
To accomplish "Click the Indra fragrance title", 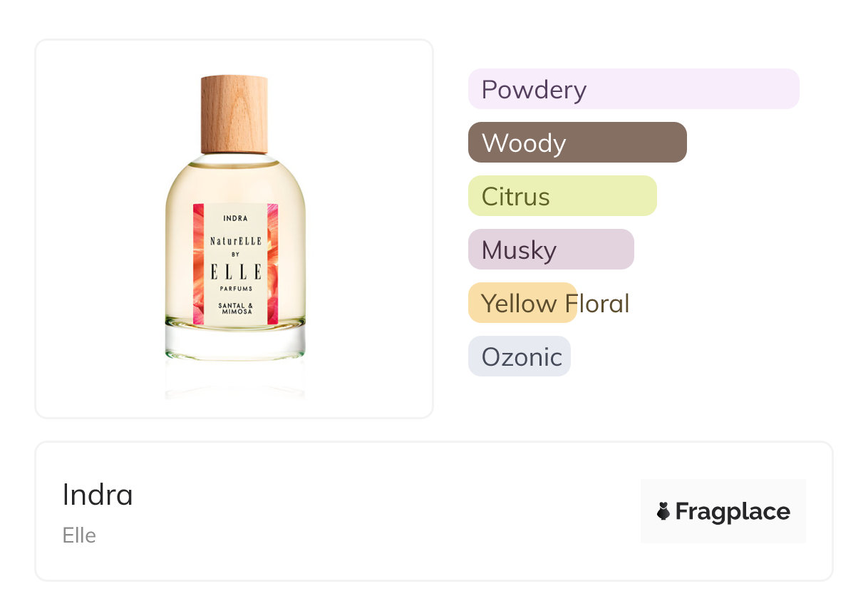I will (x=98, y=495).
